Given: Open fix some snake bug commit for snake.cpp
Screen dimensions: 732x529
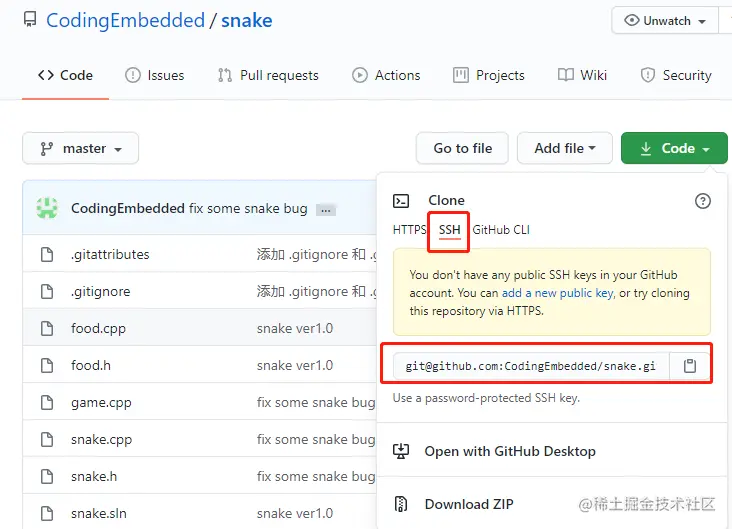Looking at the screenshot, I should [x=316, y=440].
